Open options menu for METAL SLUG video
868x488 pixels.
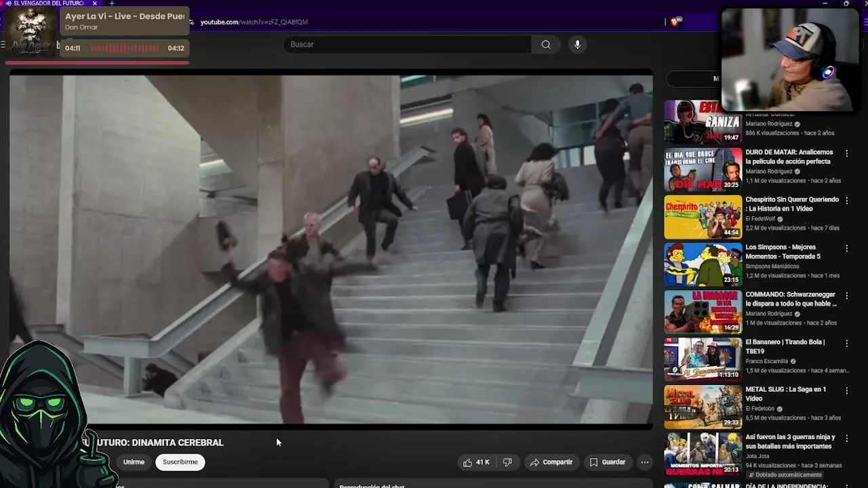pyautogui.click(x=846, y=391)
